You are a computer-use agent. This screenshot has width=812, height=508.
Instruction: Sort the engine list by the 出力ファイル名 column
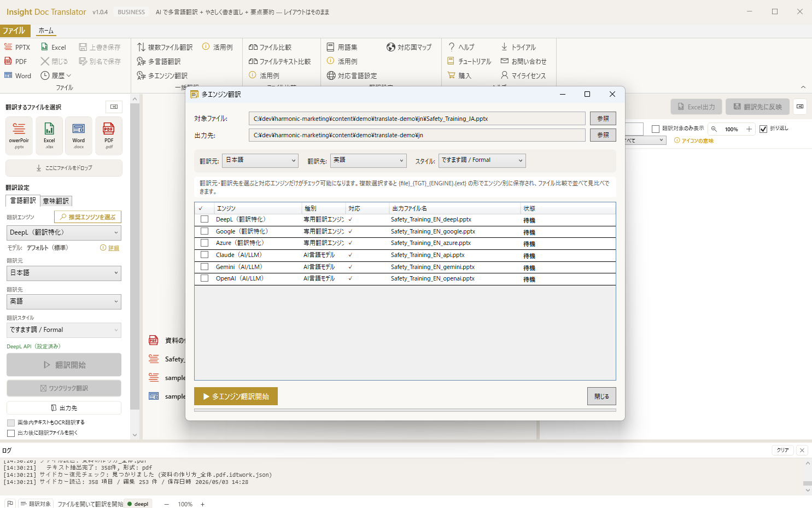455,208
